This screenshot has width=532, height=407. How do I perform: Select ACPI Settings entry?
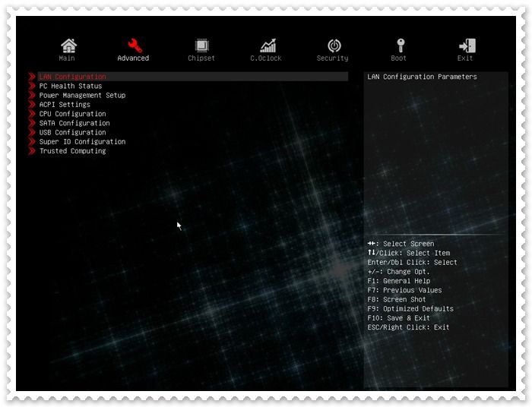click(x=65, y=105)
